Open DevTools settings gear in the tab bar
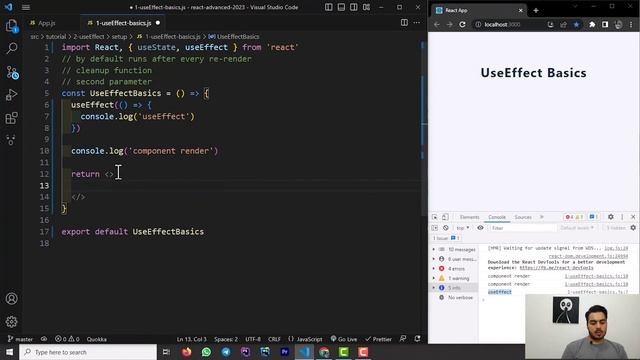The height and width of the screenshot is (360, 640). click(x=611, y=217)
